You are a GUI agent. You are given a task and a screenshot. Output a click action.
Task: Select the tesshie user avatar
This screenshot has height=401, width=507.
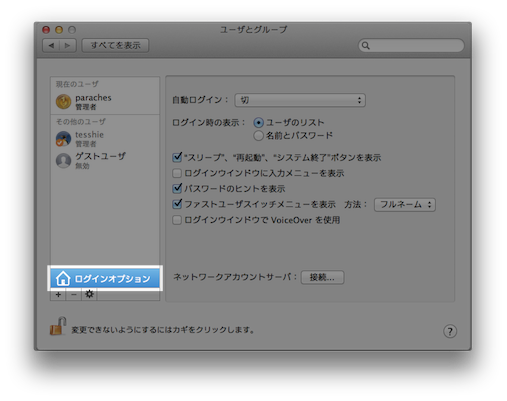coord(63,139)
